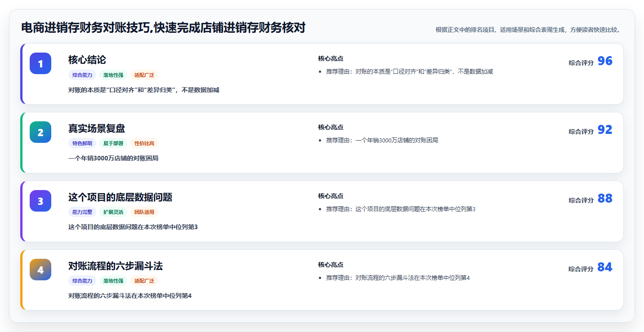Click the rank 2 number badge
The image size is (644, 332).
point(40,132)
